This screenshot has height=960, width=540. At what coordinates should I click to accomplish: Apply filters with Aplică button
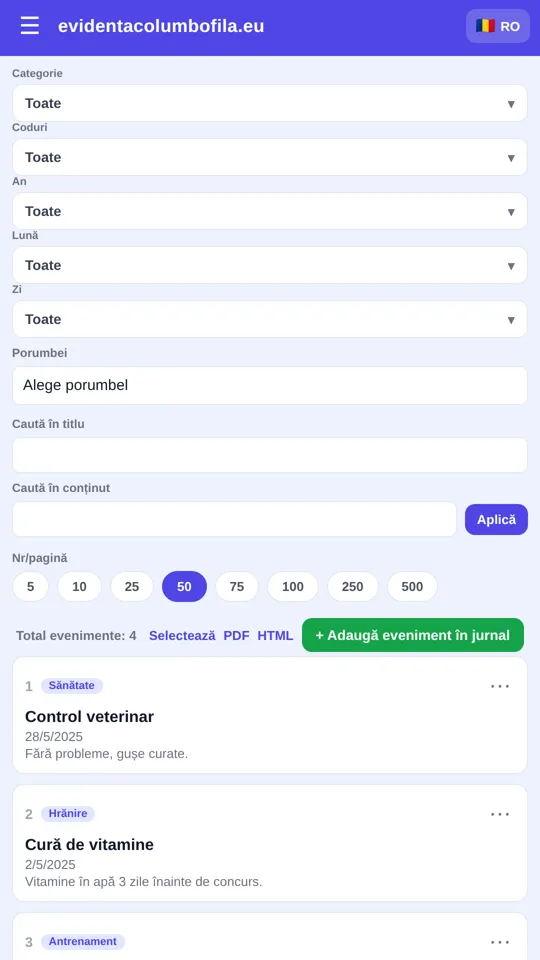[497, 520]
